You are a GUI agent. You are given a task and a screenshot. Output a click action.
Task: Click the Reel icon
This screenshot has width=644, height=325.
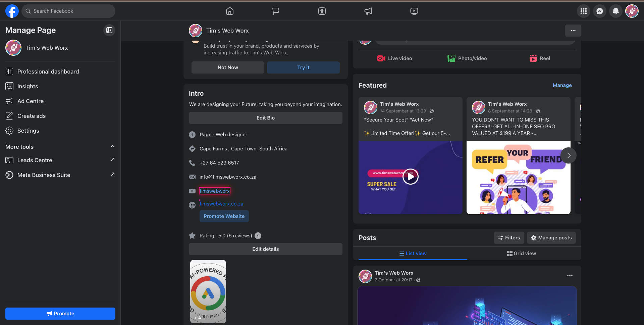pyautogui.click(x=533, y=58)
